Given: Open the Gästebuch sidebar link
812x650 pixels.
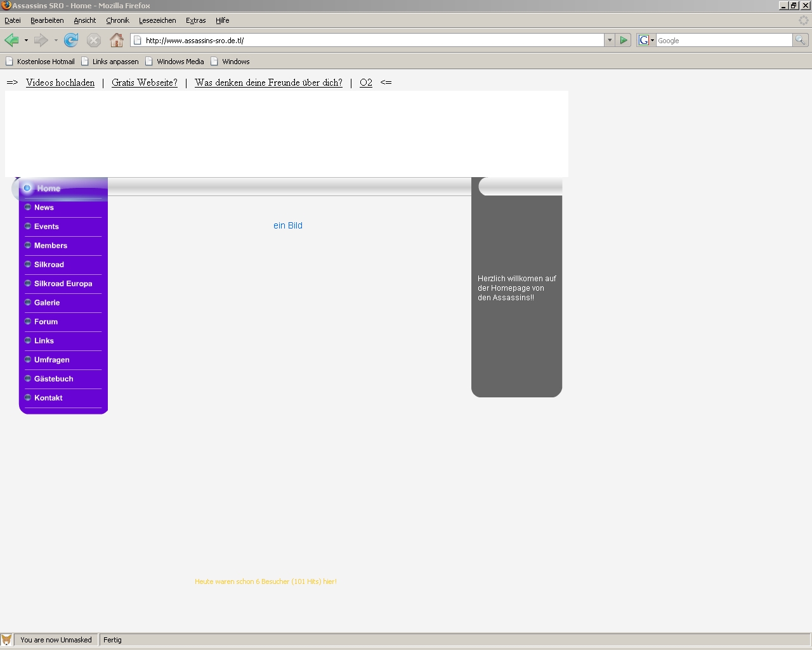Looking at the screenshot, I should [53, 379].
